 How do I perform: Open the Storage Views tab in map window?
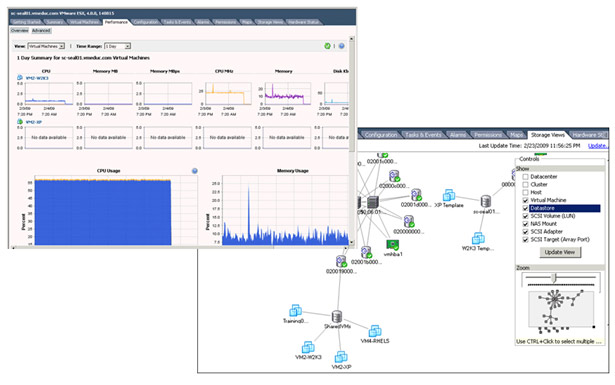548,135
